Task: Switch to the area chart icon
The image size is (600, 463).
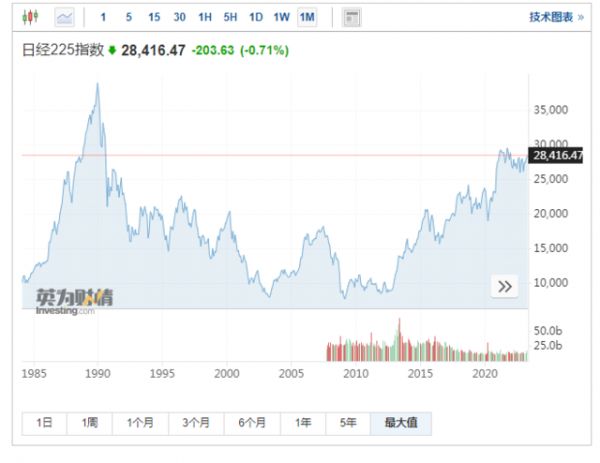Action: click(x=64, y=17)
